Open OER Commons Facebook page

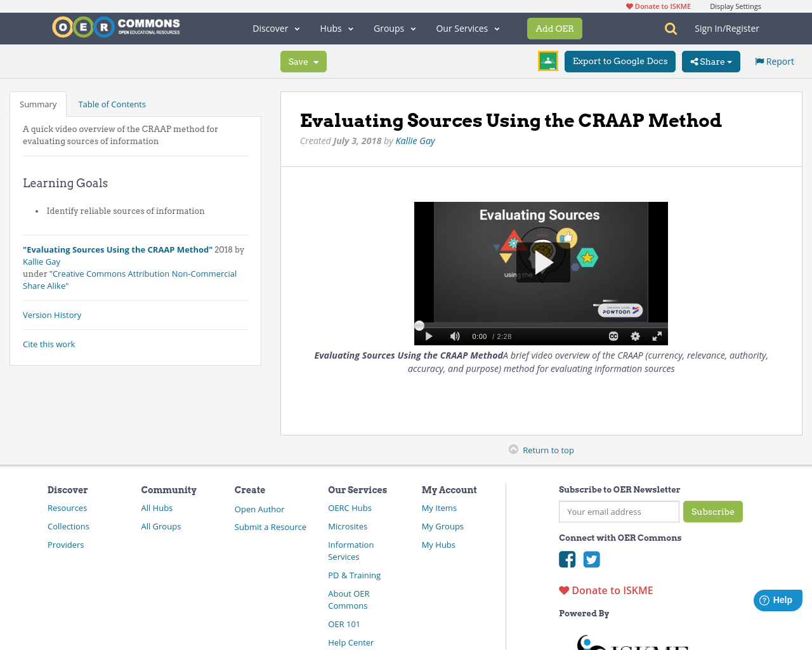pos(566,559)
